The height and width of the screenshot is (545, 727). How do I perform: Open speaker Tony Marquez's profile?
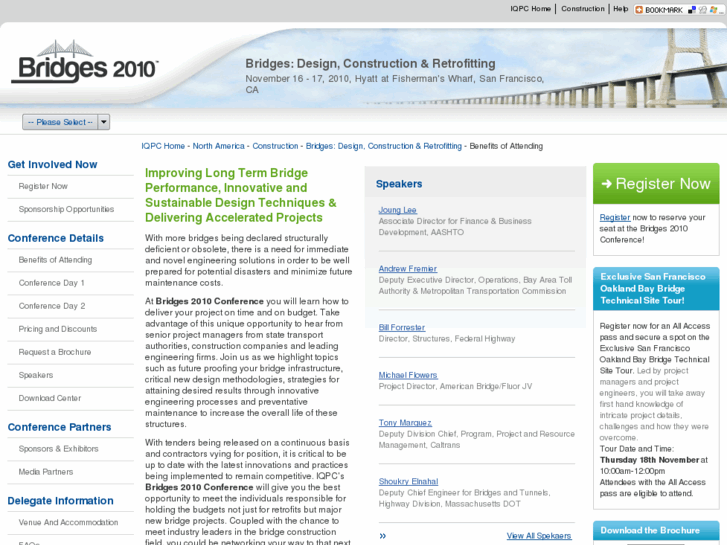coord(405,423)
